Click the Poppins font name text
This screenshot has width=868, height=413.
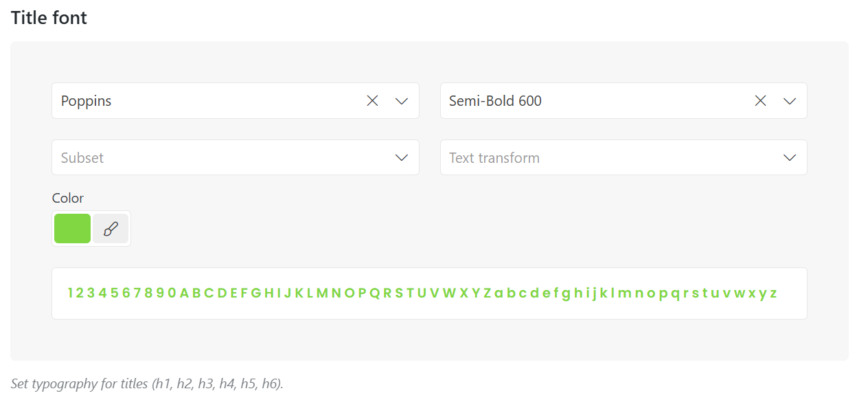[87, 101]
